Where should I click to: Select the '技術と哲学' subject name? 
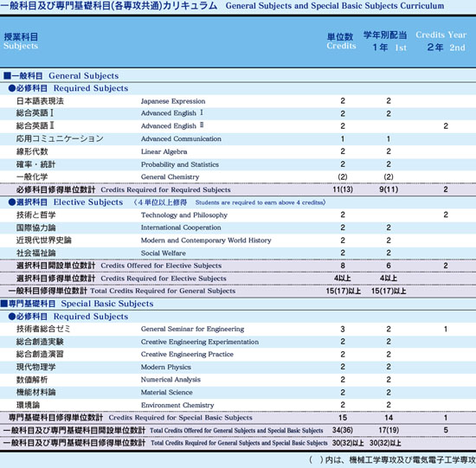35,215
